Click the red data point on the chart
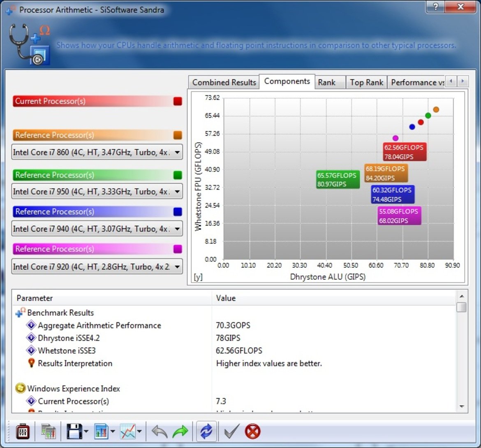Image resolution: width=481 pixels, height=448 pixels. [x=421, y=122]
